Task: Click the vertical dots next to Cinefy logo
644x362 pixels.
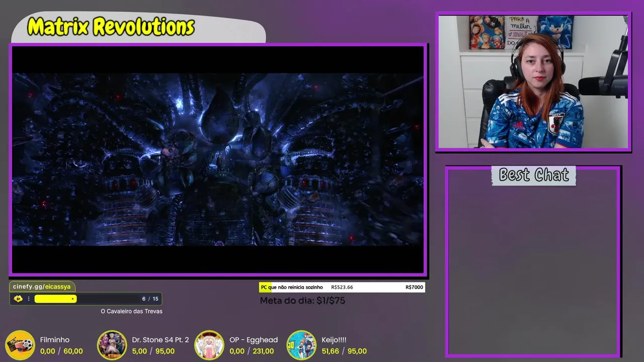Action: (x=29, y=299)
